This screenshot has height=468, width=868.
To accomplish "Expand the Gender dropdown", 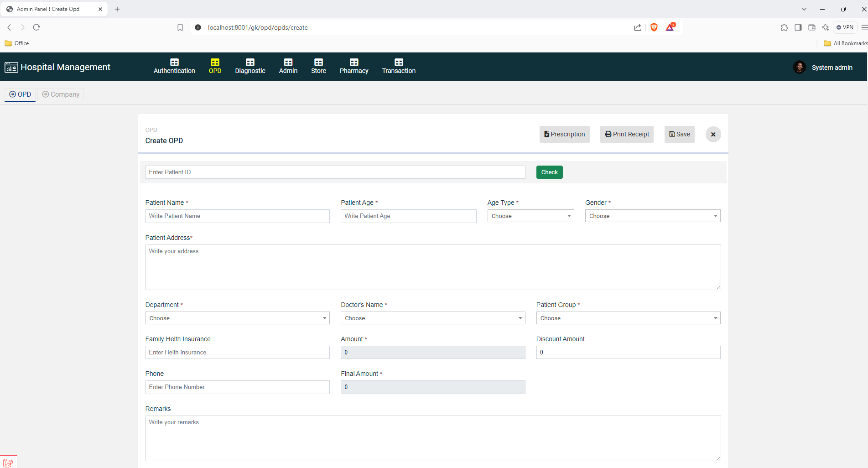I will tap(652, 216).
